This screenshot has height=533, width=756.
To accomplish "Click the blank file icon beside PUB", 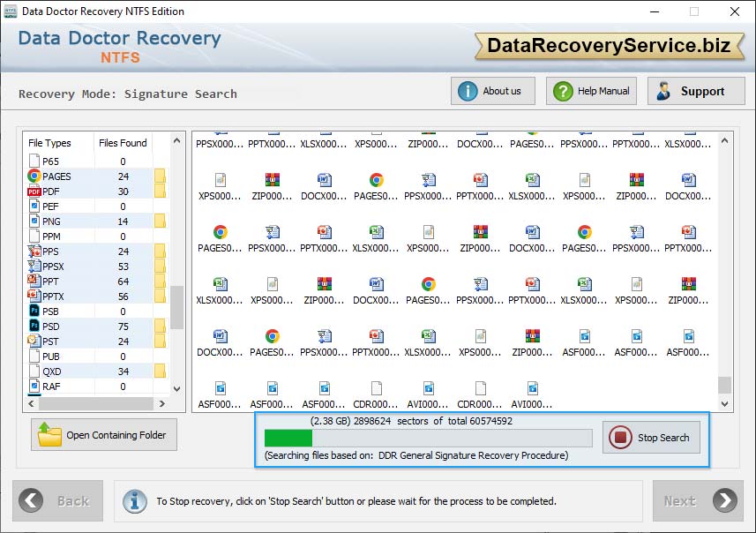I will tap(34, 356).
